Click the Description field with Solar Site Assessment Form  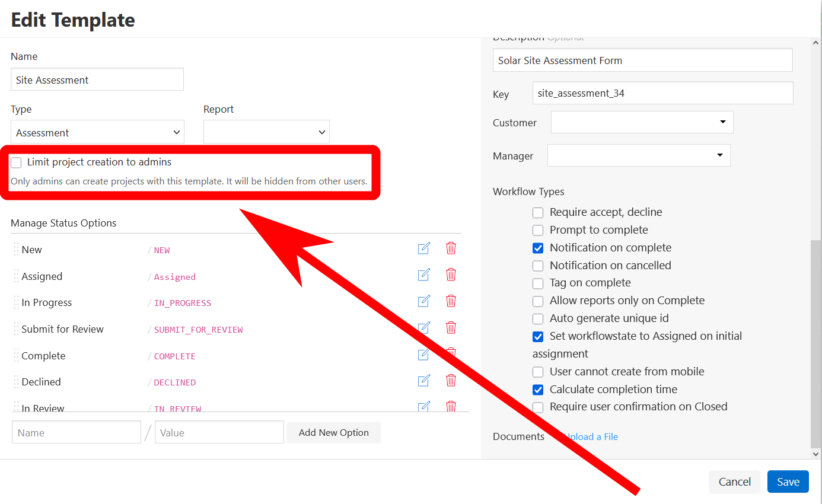click(x=643, y=60)
